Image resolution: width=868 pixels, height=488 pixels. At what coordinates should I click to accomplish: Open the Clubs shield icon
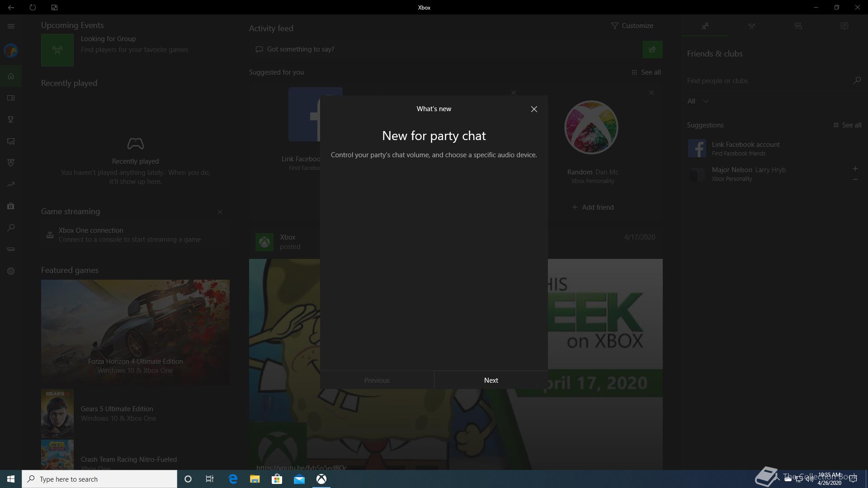[x=11, y=163]
